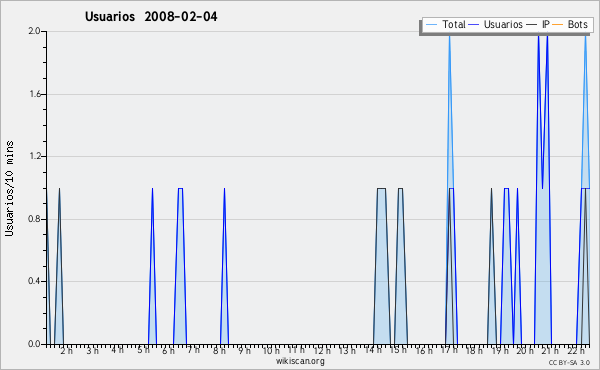The width and height of the screenshot is (600, 370).
Task: Click the 3 h x-axis label
Action: click(x=92, y=350)
